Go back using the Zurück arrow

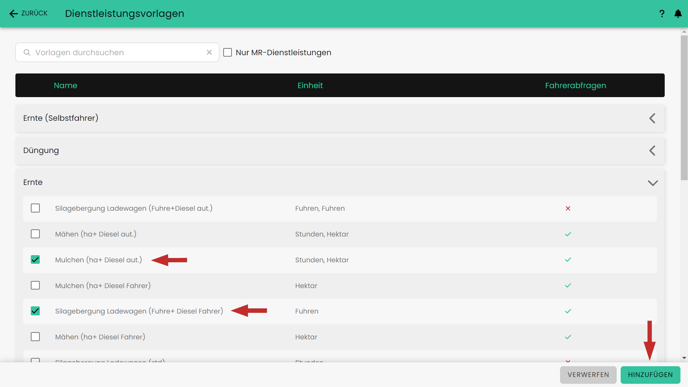(x=14, y=14)
